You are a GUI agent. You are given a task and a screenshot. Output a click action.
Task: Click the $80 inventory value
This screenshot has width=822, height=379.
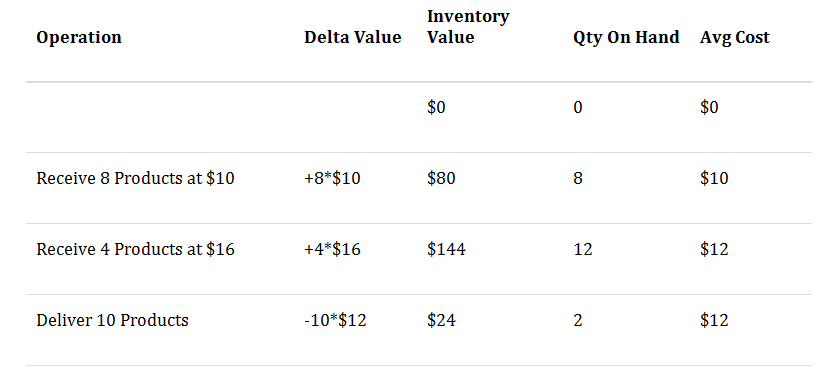click(x=441, y=178)
